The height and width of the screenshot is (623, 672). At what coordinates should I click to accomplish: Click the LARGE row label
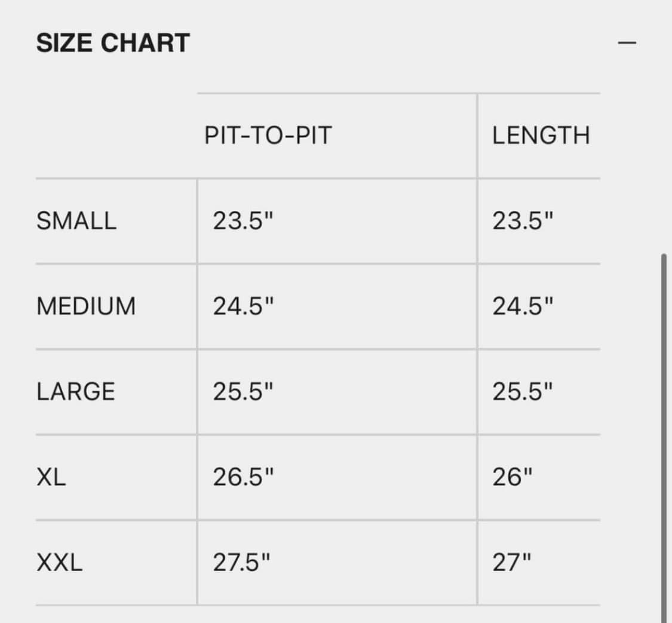[x=76, y=392]
